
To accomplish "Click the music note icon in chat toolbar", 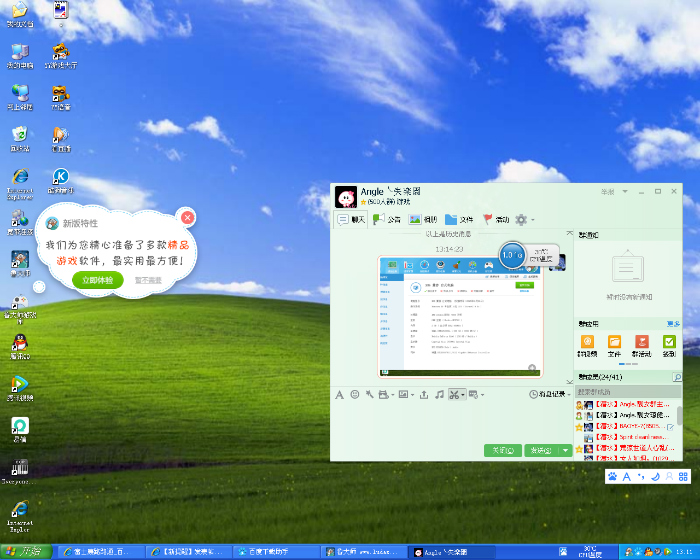I will 440,394.
